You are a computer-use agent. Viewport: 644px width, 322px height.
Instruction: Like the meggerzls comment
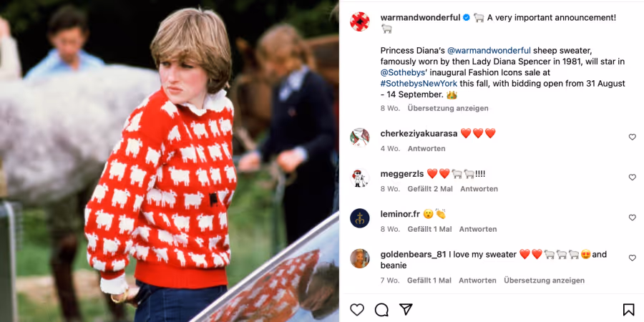tap(632, 177)
